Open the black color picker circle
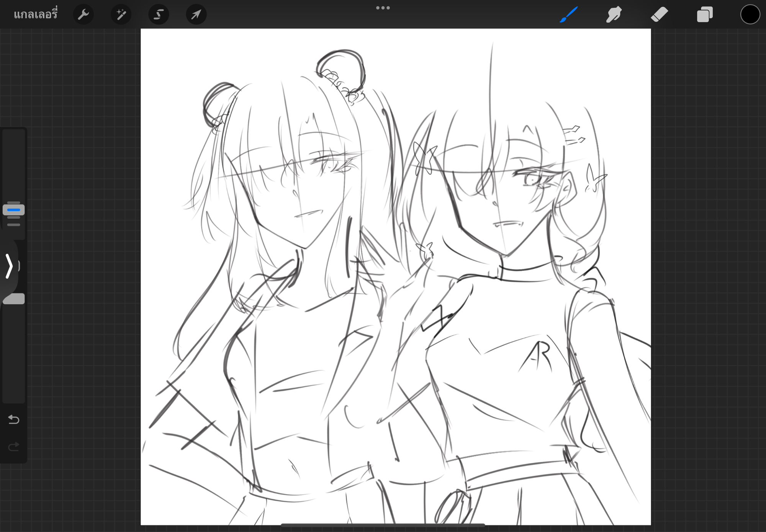 [750, 15]
